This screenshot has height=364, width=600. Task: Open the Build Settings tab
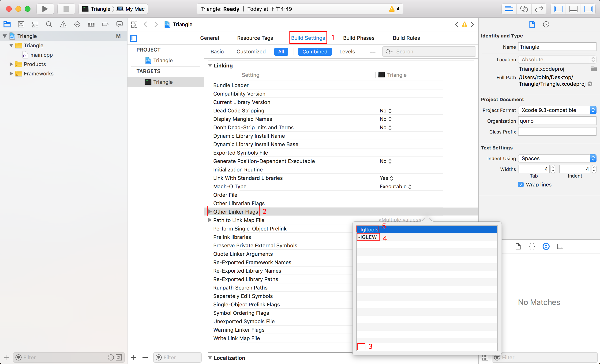pyautogui.click(x=308, y=38)
